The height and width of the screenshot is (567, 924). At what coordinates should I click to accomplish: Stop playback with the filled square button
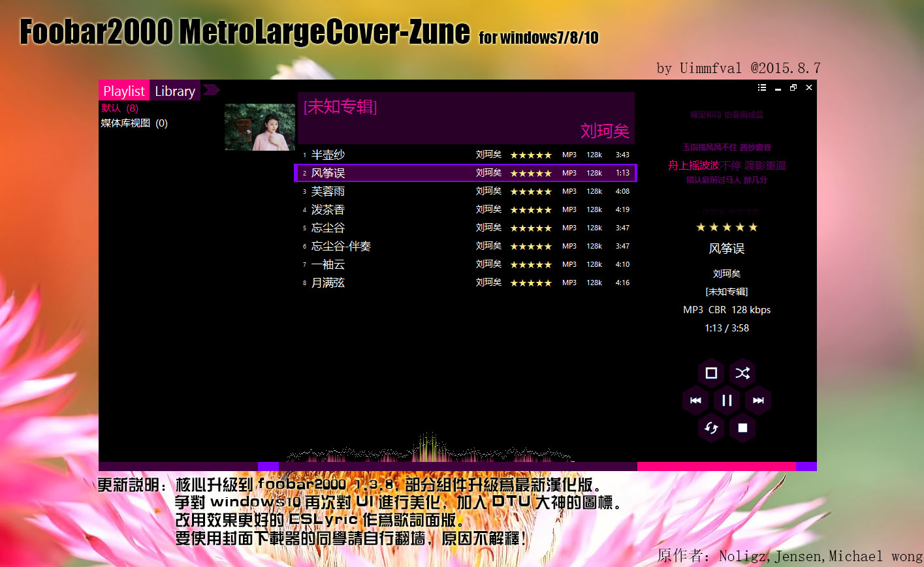pos(742,428)
